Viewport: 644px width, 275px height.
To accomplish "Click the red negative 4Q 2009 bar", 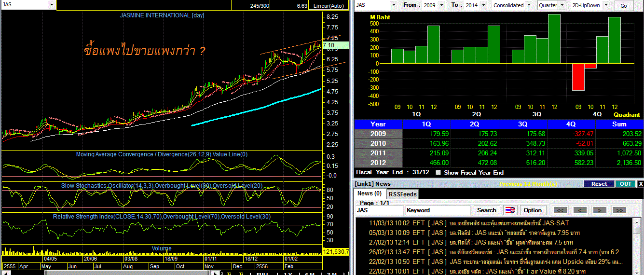I will pyautogui.click(x=578, y=77).
